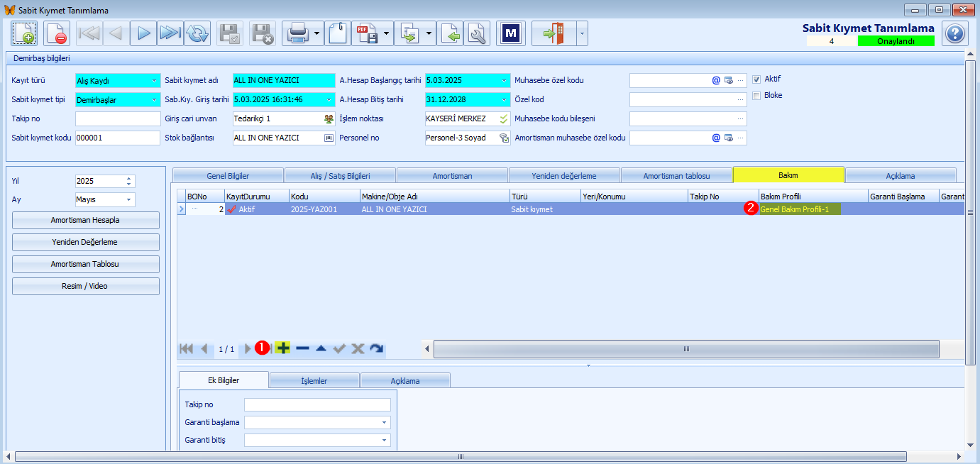Viewport: 980px width, 464px height.
Task: Click the 2025-YAZ001 code cell
Action: (324, 209)
